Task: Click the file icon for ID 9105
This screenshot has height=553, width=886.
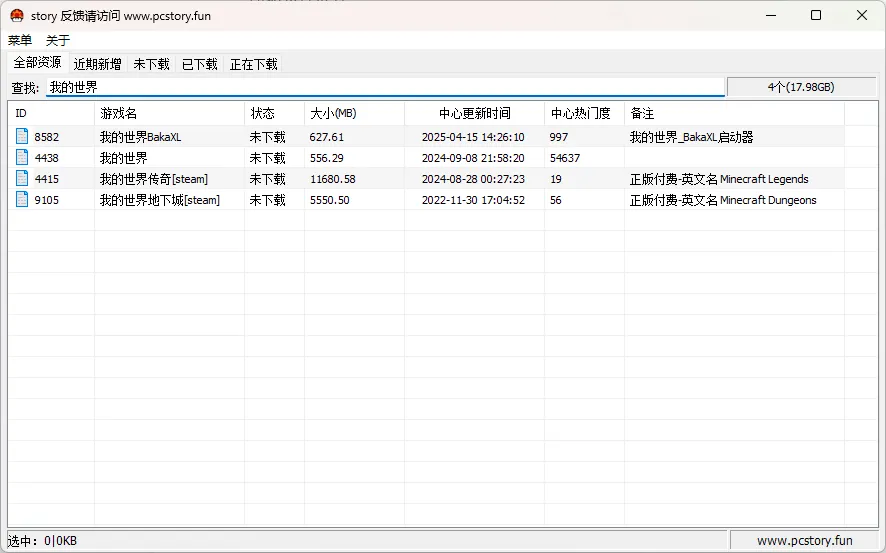Action: click(21, 199)
